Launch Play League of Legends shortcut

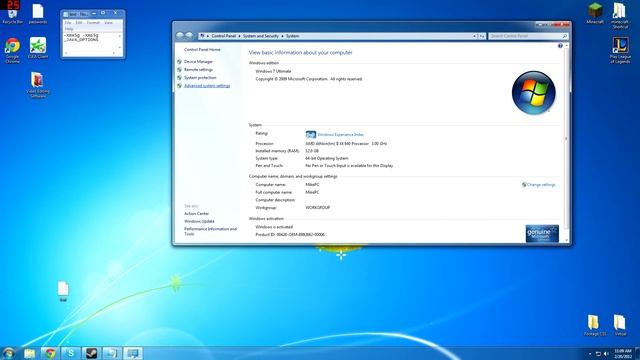pyautogui.click(x=620, y=50)
